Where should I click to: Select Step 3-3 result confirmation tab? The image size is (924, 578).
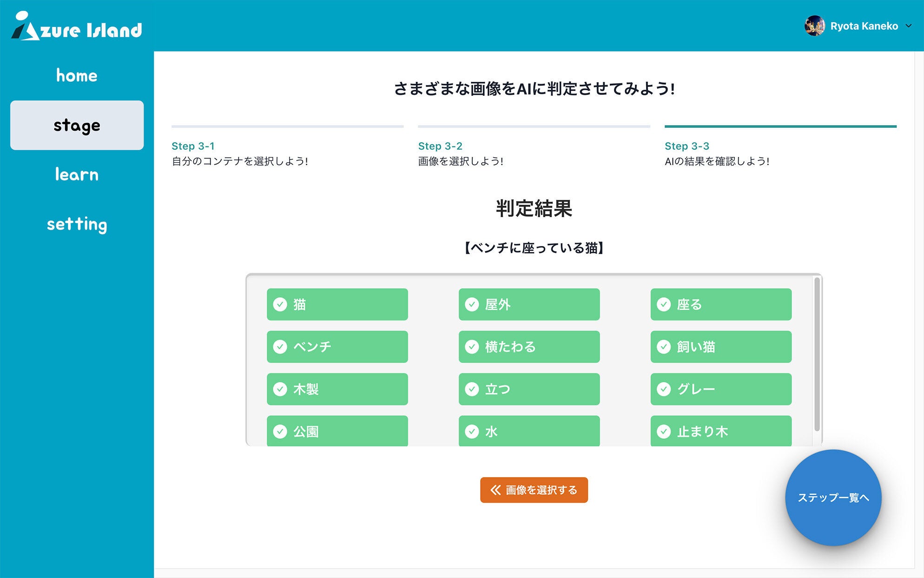tap(686, 146)
